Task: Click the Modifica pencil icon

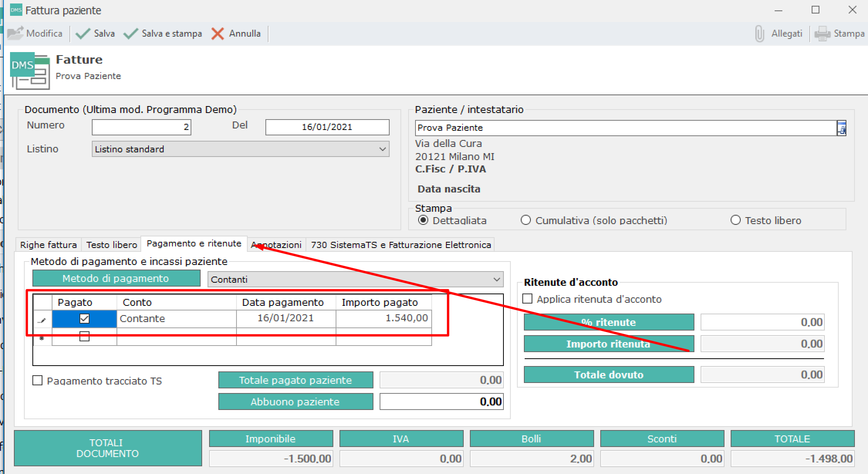Action: click(x=15, y=34)
